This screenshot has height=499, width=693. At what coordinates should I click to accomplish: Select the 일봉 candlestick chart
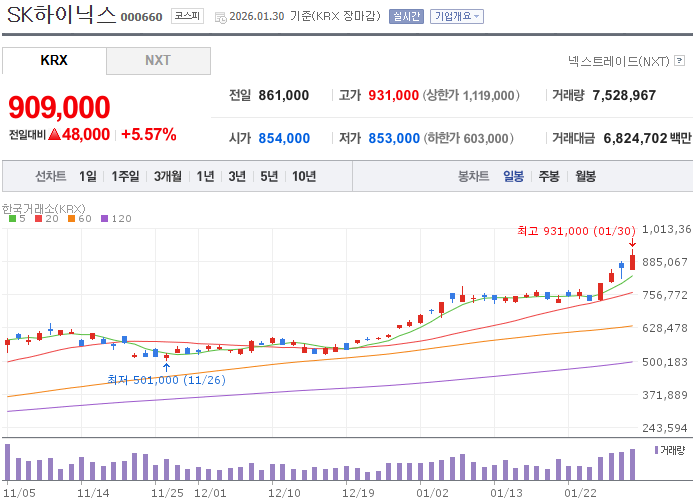coord(513,176)
